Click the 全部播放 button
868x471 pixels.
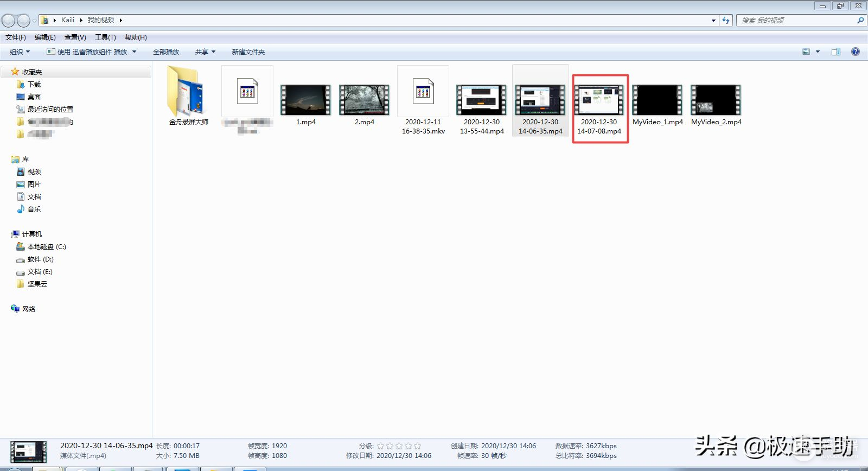pyautogui.click(x=166, y=52)
